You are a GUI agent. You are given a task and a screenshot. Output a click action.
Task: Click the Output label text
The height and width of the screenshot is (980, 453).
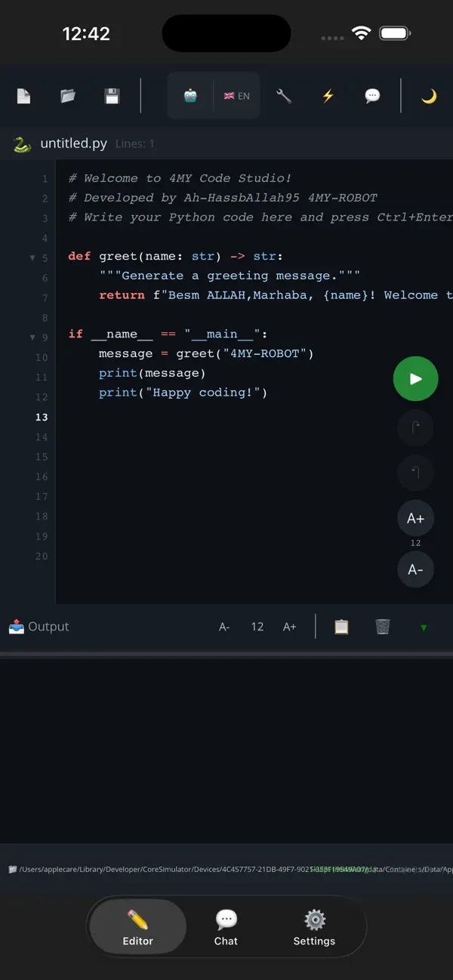click(48, 627)
